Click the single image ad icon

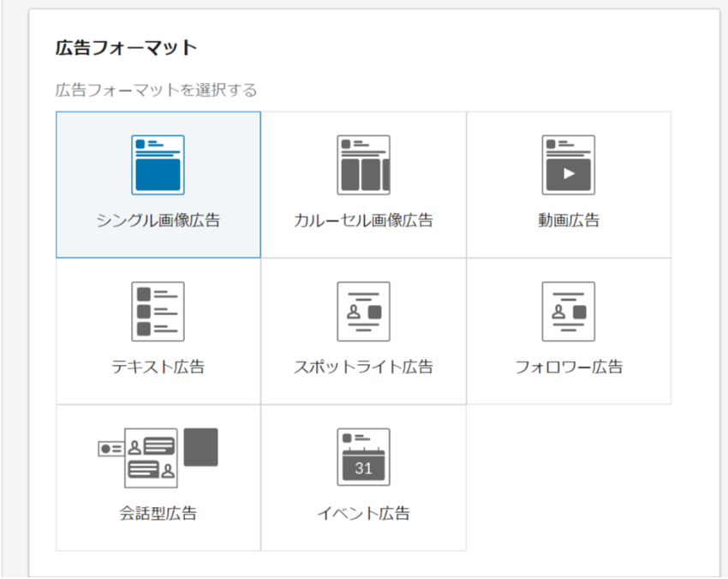point(158,164)
